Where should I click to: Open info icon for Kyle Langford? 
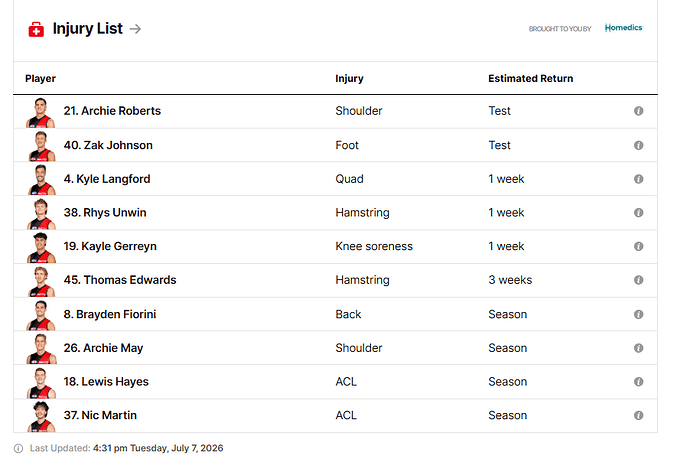tap(639, 179)
